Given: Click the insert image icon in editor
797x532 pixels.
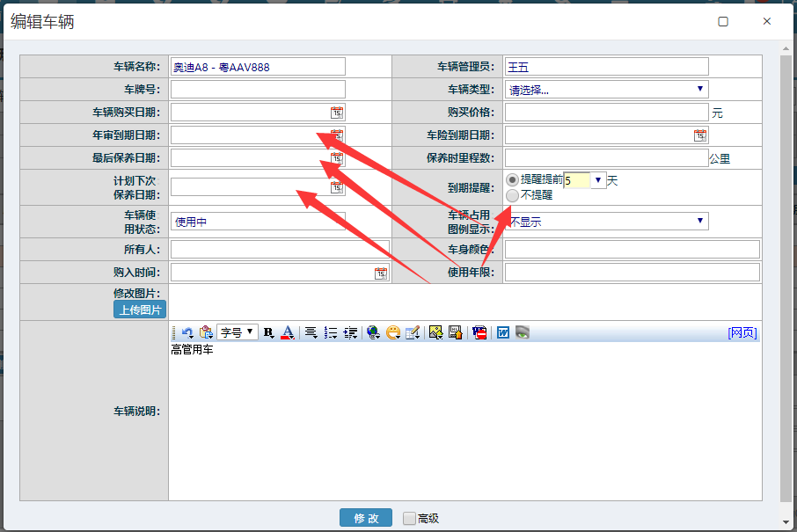Looking at the screenshot, I should (435, 332).
